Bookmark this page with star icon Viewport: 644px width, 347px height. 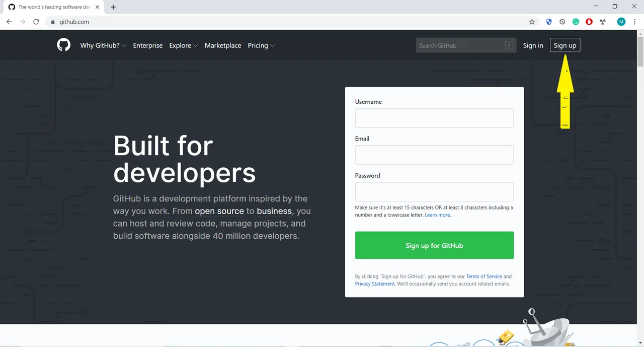pos(532,22)
